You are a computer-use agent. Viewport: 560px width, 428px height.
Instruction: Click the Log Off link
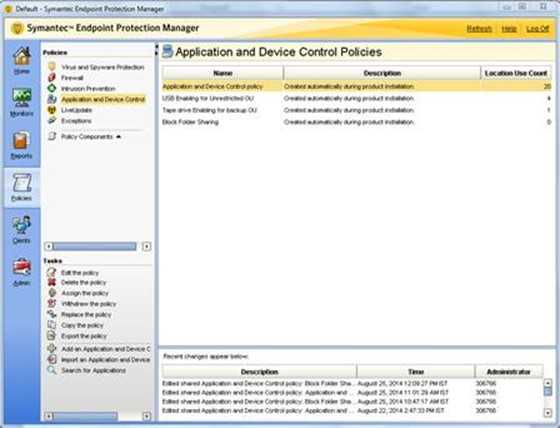click(x=538, y=29)
